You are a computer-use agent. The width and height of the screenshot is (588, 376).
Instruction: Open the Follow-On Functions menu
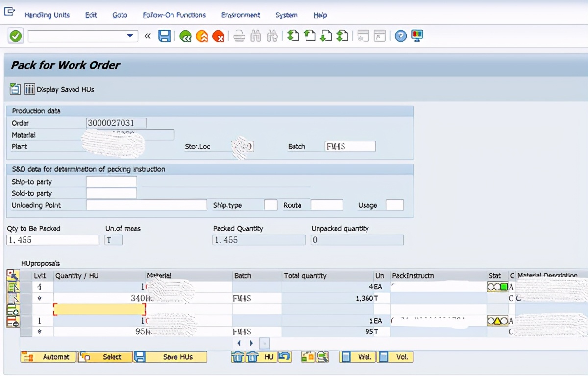click(174, 15)
